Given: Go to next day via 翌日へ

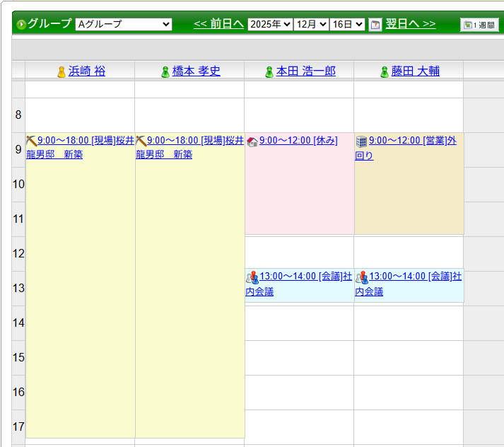Looking at the screenshot, I should tap(411, 24).
